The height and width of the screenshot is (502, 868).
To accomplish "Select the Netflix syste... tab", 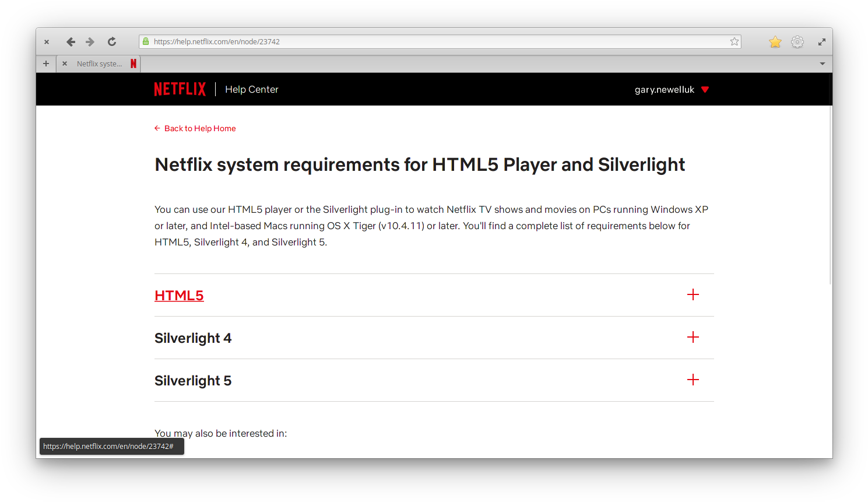I will click(x=100, y=64).
